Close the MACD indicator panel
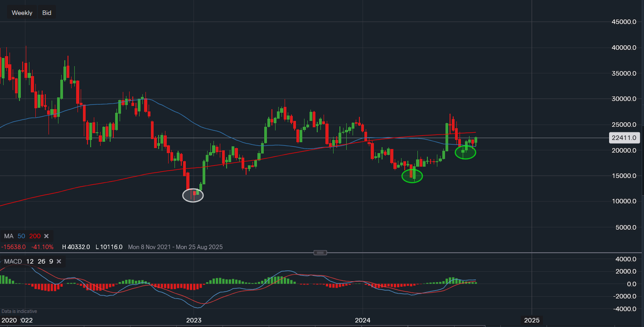The height and width of the screenshot is (327, 644). pyautogui.click(x=59, y=261)
